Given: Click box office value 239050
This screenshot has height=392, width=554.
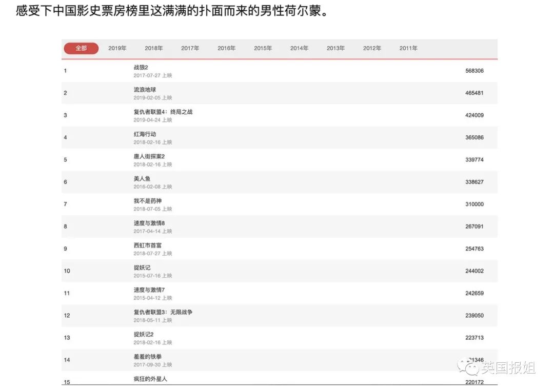Looking at the screenshot, I should (x=474, y=316).
